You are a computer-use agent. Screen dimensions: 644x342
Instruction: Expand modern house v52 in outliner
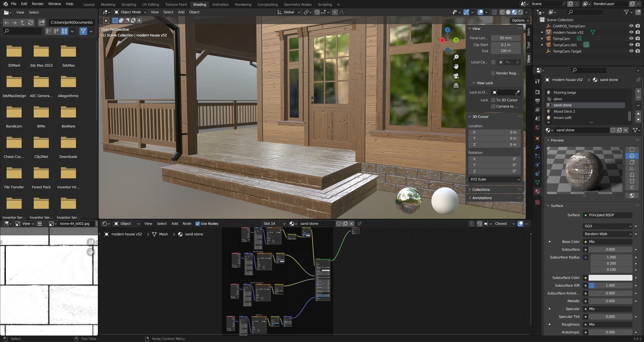coord(542,32)
